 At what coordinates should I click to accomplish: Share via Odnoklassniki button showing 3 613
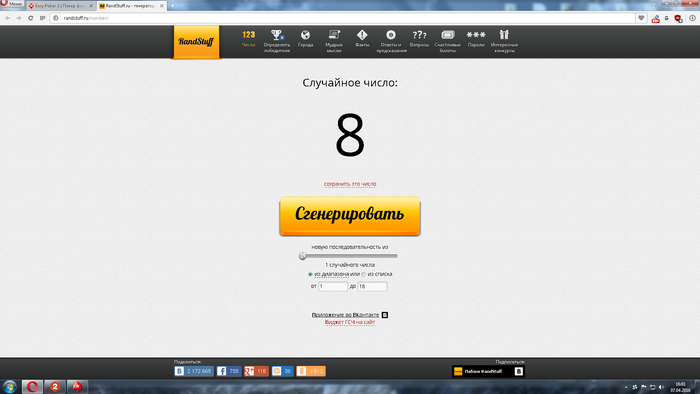click(x=311, y=371)
